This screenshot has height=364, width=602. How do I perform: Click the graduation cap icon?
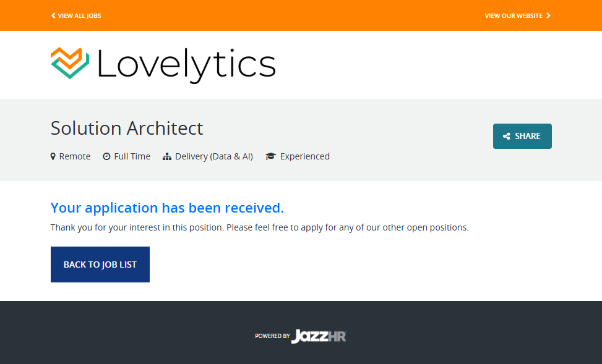[x=270, y=156]
